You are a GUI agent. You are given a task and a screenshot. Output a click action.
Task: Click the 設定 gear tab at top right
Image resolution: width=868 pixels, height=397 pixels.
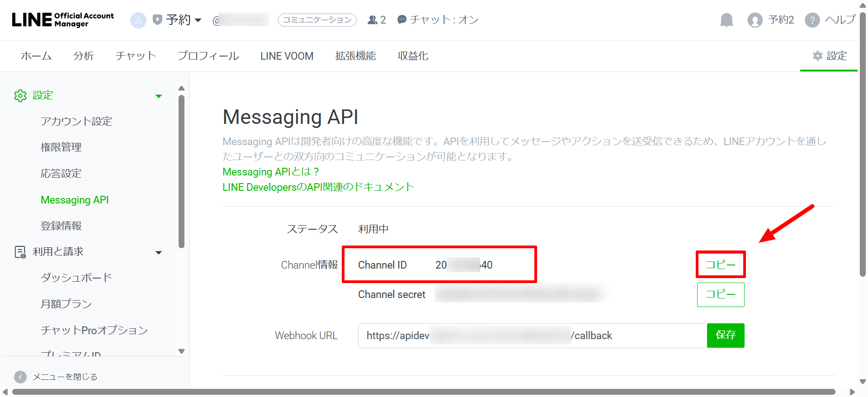coord(830,56)
